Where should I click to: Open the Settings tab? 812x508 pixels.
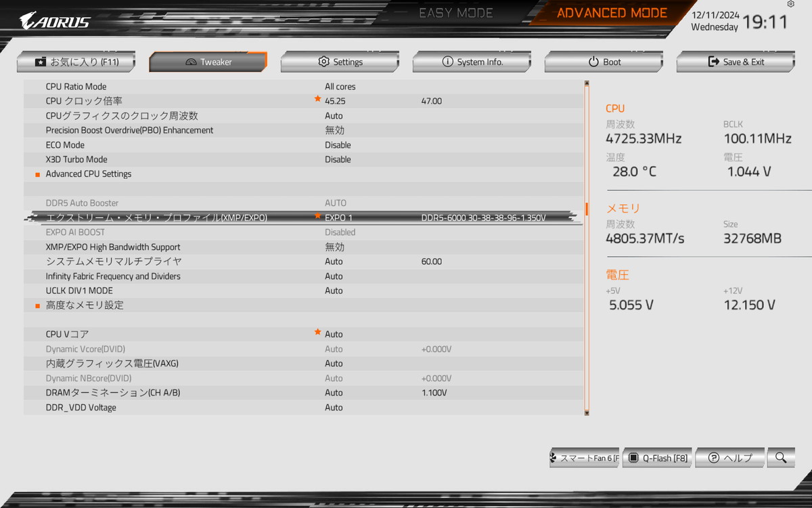[340, 62]
